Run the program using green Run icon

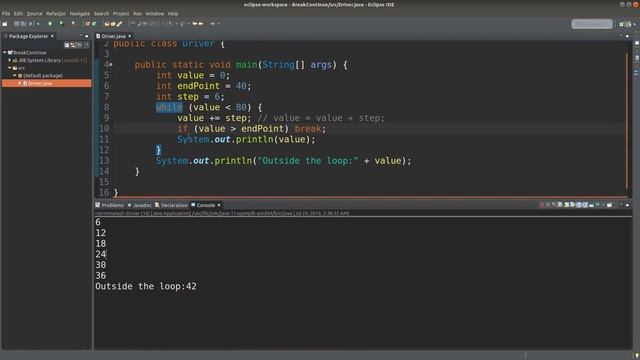click(62, 24)
